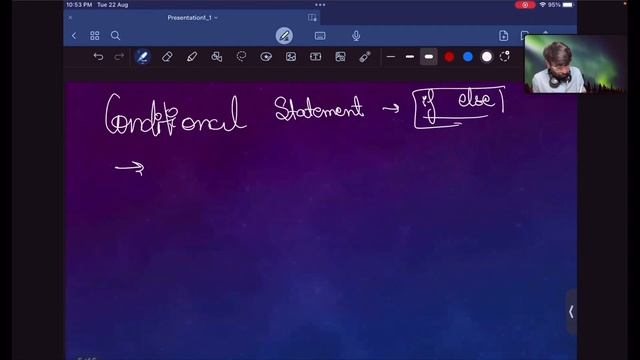Open the Presentation1_1 document title dropdown
The height and width of the screenshot is (360, 640).
(x=192, y=18)
